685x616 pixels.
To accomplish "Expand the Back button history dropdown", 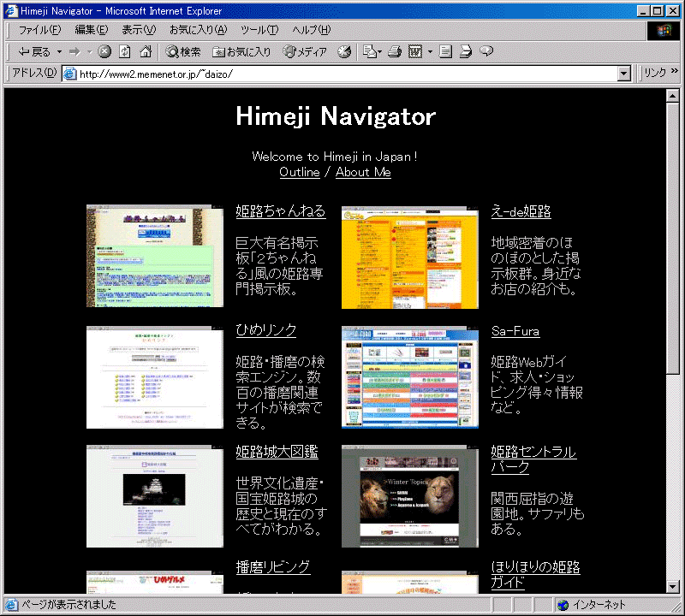I will pos(59,52).
